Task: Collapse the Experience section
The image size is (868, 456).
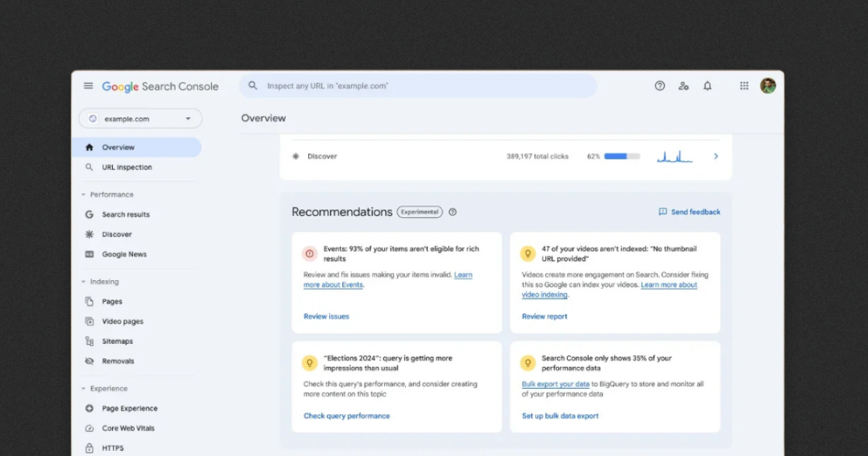Action: click(83, 389)
